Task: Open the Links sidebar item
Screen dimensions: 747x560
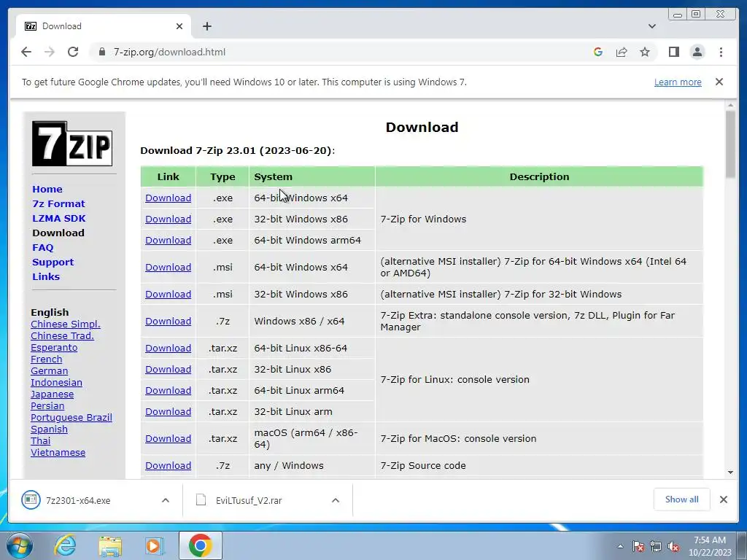Action: click(46, 276)
